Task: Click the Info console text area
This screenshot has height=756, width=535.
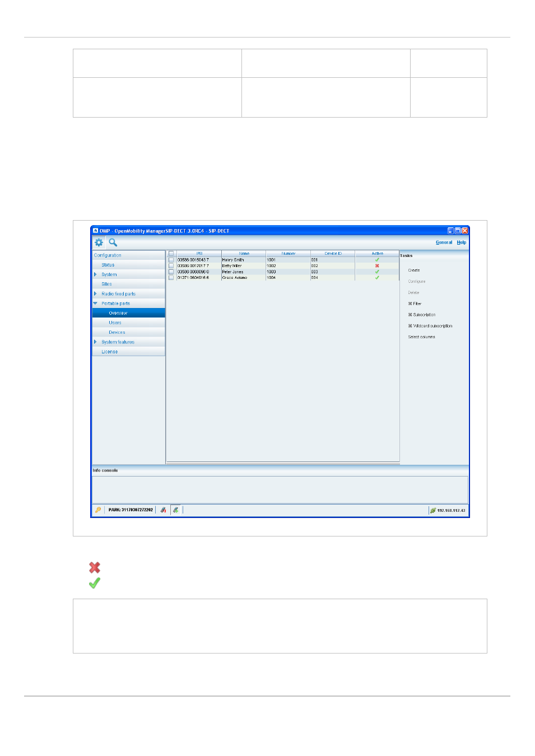Action: click(x=280, y=489)
